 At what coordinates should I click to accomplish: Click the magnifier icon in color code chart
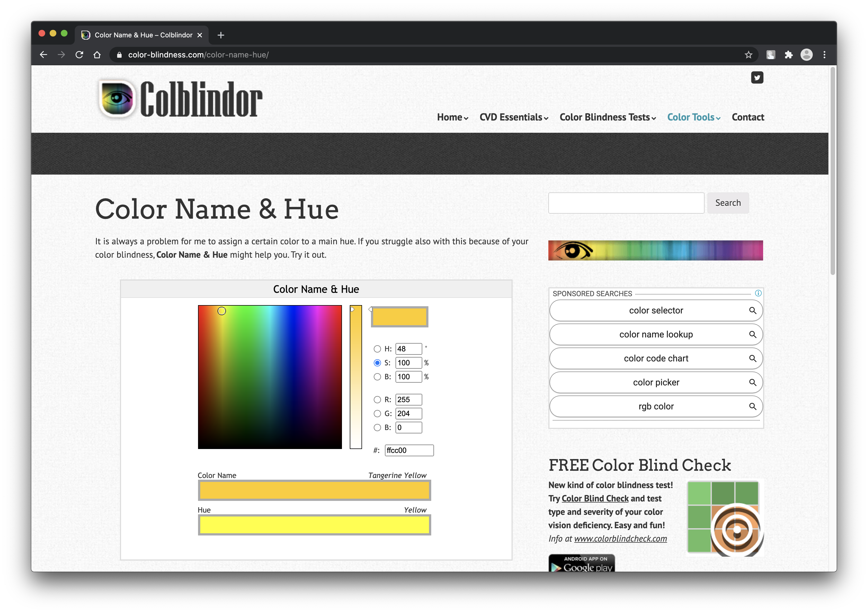[753, 358]
